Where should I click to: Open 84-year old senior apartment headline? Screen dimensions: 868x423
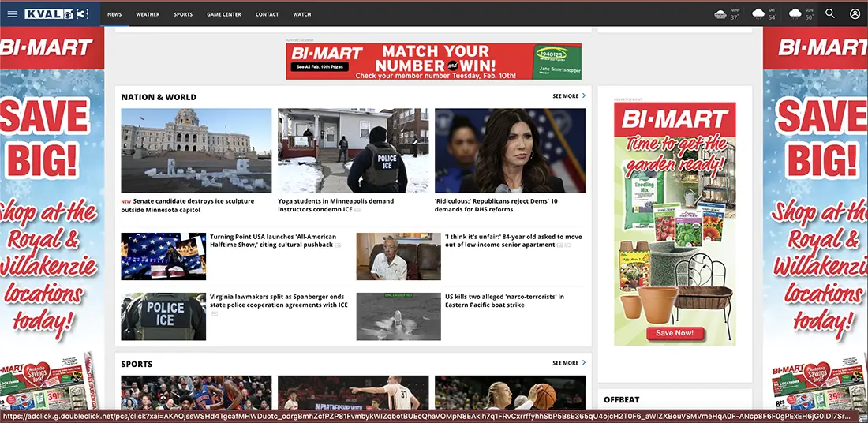(513, 241)
